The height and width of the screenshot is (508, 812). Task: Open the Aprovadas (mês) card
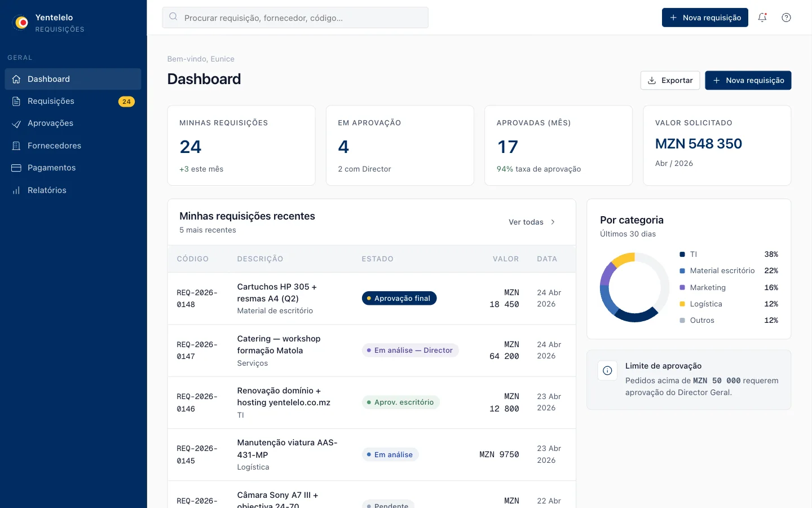pyautogui.click(x=558, y=145)
